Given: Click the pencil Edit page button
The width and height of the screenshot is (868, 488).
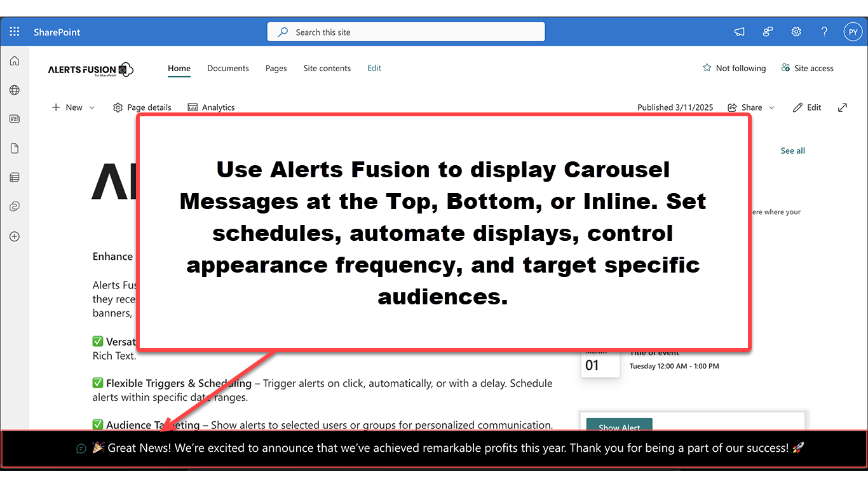Looking at the screenshot, I should tap(807, 107).
